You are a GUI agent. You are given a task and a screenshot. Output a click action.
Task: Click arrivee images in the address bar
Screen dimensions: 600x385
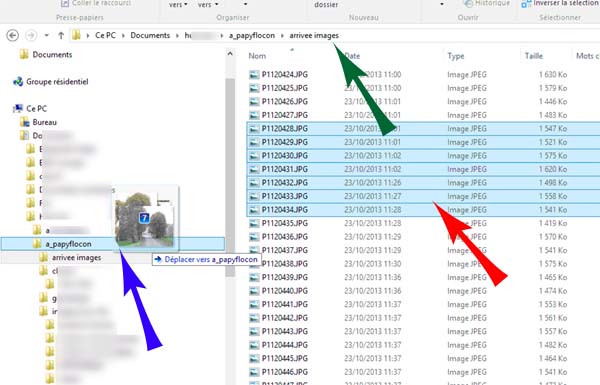coord(314,35)
